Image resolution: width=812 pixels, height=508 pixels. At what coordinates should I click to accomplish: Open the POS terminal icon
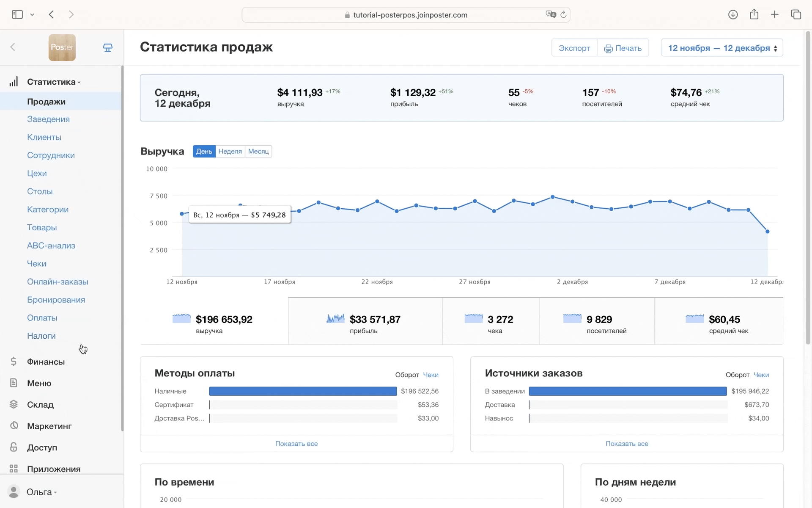point(108,47)
